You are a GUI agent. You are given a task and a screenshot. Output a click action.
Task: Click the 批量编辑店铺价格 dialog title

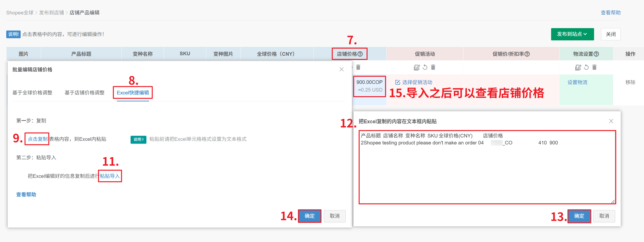(x=32, y=69)
